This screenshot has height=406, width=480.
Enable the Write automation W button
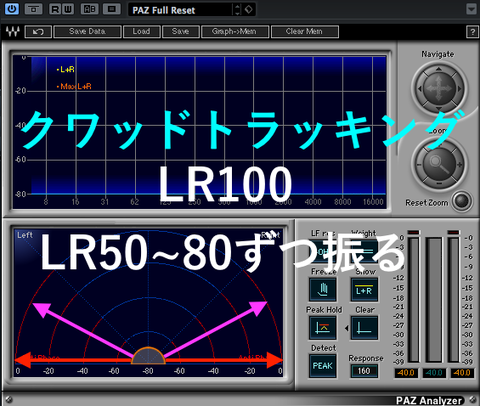(x=68, y=9)
